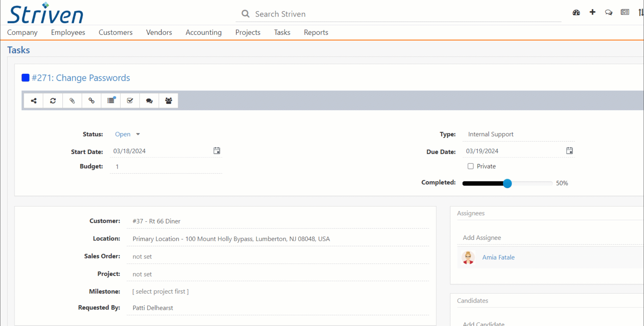
Task: Click the search magnifier icon
Action: pyautogui.click(x=245, y=14)
